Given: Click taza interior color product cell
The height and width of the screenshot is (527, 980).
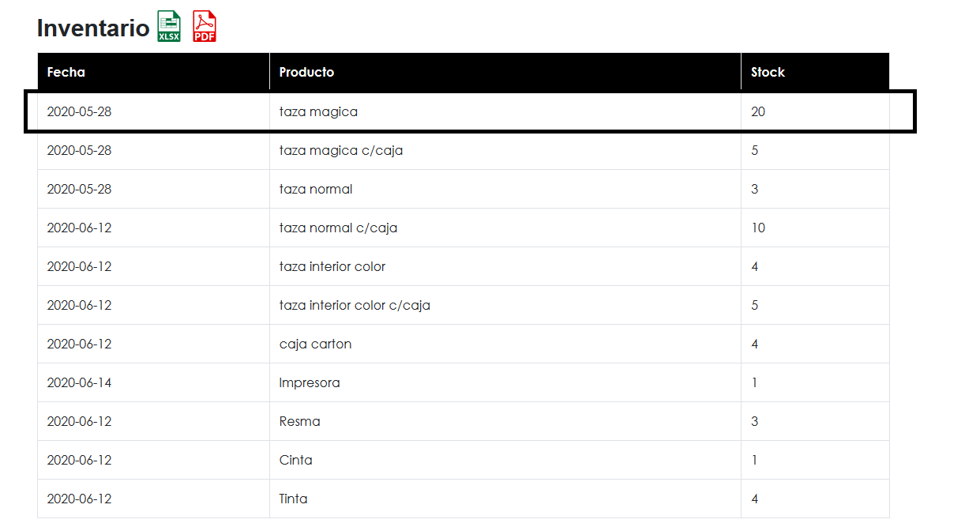Looking at the screenshot, I should pyautogui.click(x=505, y=266).
